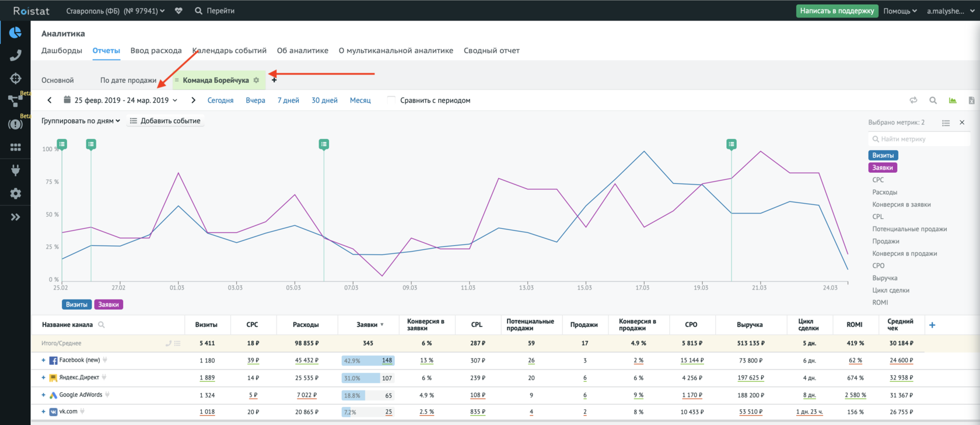
Task: Set period to Месяц
Action: (x=360, y=100)
